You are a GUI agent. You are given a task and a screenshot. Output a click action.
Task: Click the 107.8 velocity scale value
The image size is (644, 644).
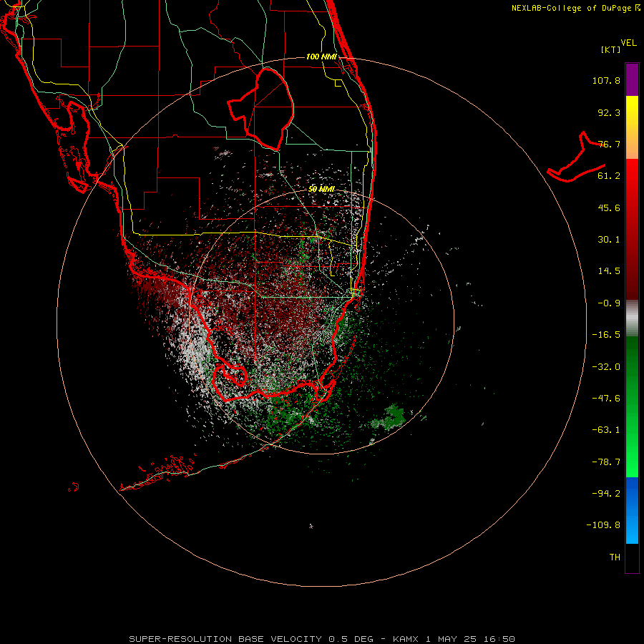click(x=606, y=80)
